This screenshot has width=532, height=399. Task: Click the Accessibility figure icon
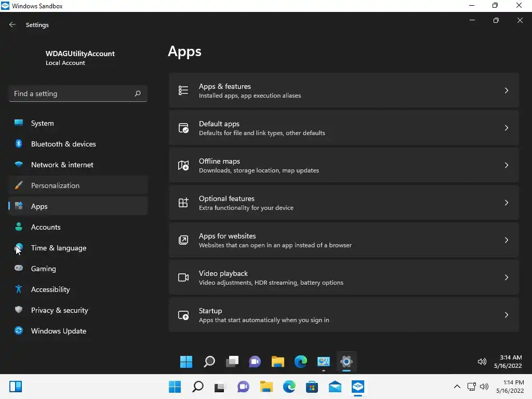[19, 289]
